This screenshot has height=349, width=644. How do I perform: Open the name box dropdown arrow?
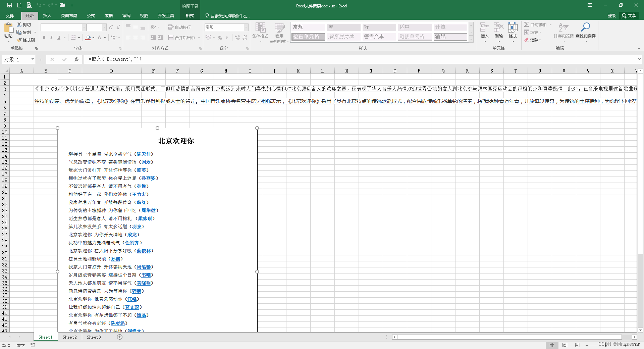33,59
